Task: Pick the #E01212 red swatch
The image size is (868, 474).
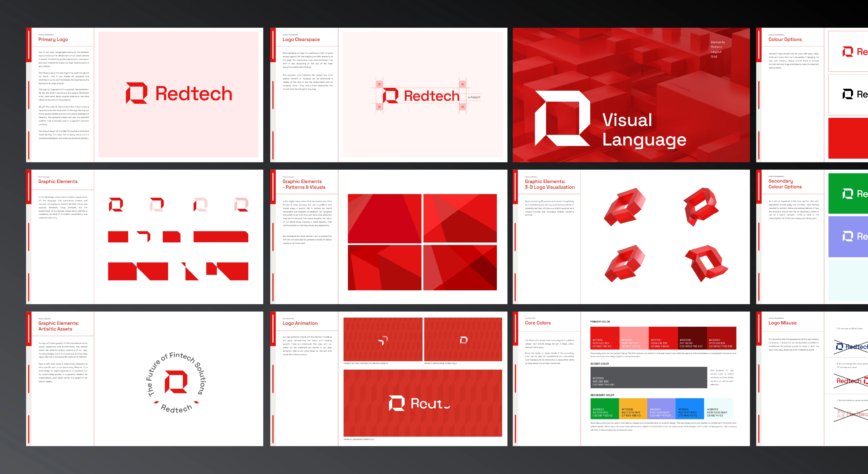Action: [x=663, y=338]
